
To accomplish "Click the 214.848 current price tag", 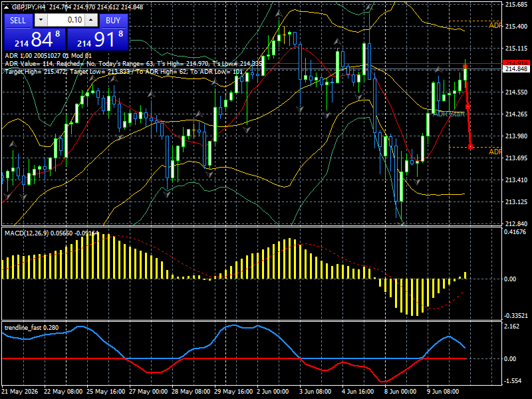I will pyautogui.click(x=517, y=69).
